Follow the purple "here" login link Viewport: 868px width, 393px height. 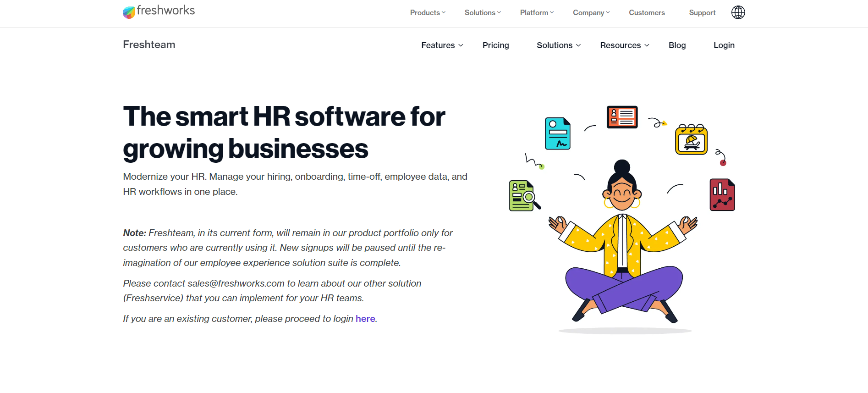pos(365,319)
